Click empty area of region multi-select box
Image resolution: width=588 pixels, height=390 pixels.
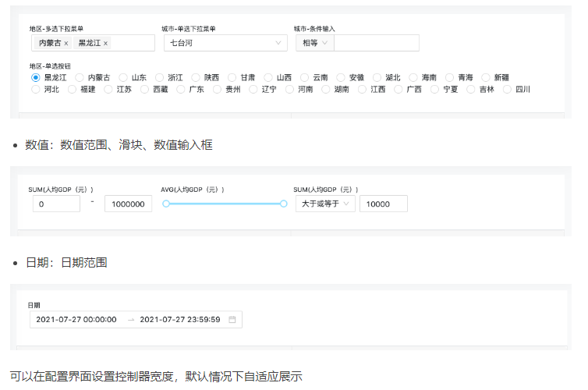pos(134,43)
